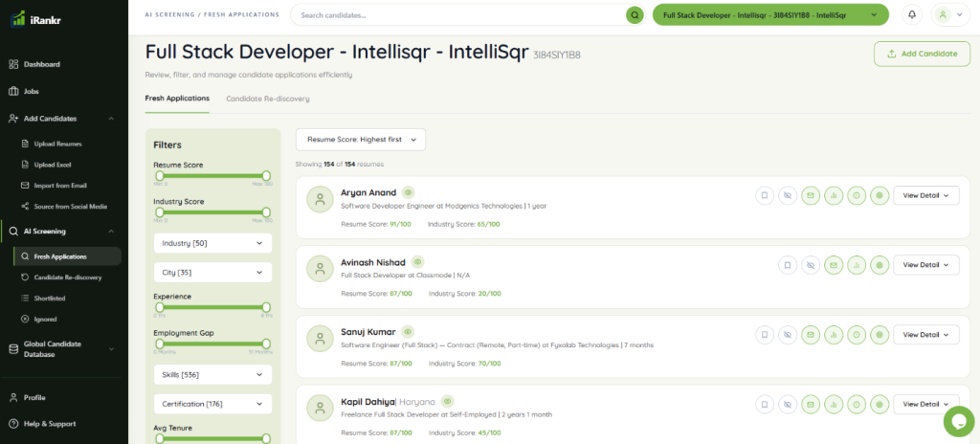The image size is (980, 444).
Task: Open the job selector dropdown in header
Action: (770, 15)
